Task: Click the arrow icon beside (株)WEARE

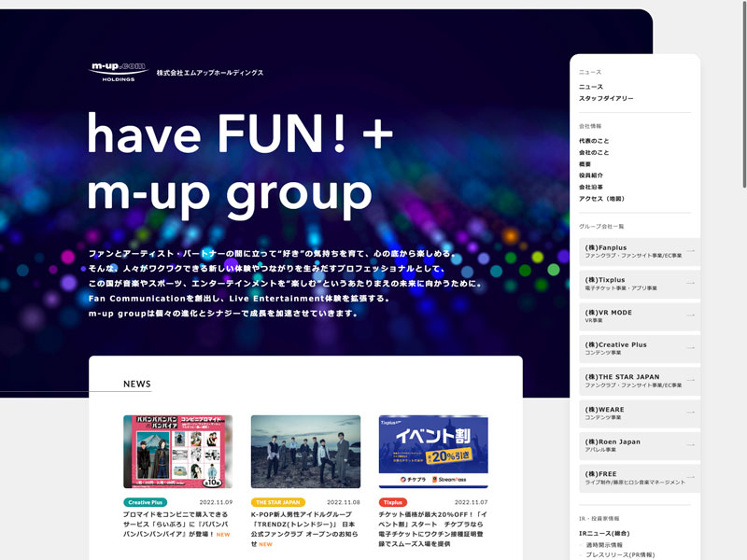Action: tap(690, 413)
